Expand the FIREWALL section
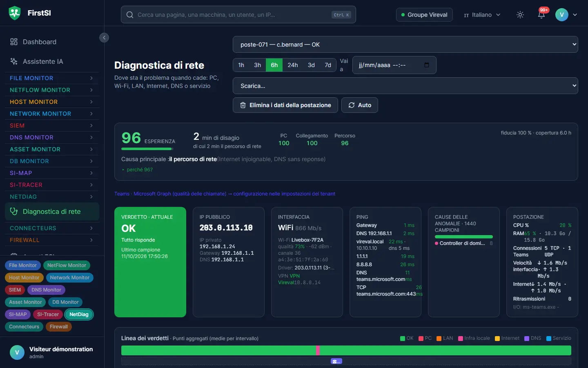The height and width of the screenshot is (368, 588). tap(52, 240)
